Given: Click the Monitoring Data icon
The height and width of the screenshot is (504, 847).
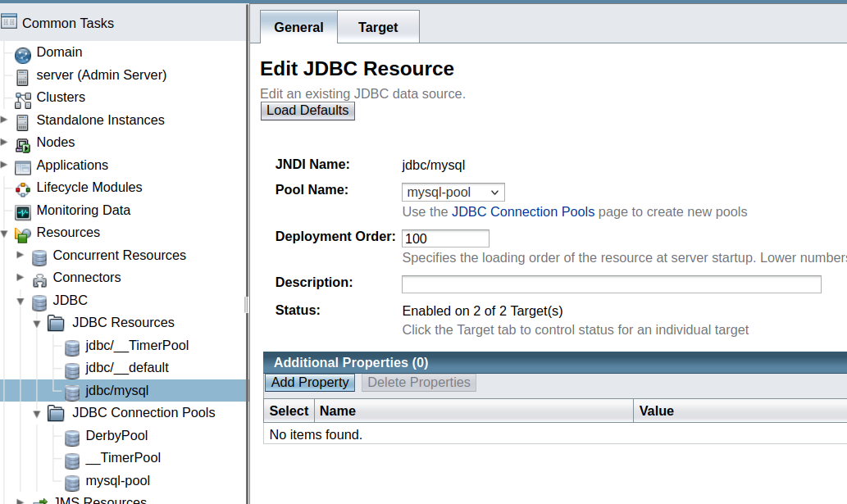Looking at the screenshot, I should (x=23, y=211).
